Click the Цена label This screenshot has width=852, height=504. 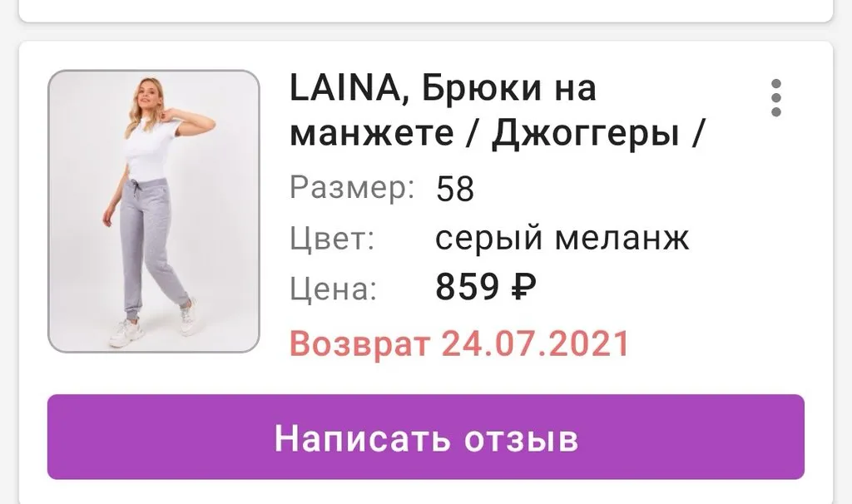tap(333, 288)
